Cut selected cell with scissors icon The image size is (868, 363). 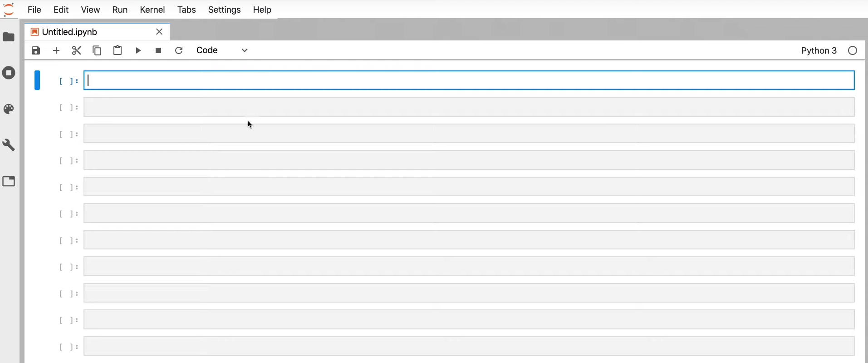coord(77,50)
